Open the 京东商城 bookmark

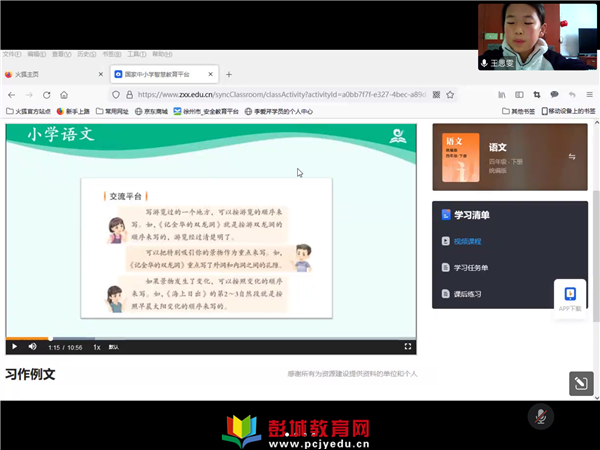[x=152, y=111]
